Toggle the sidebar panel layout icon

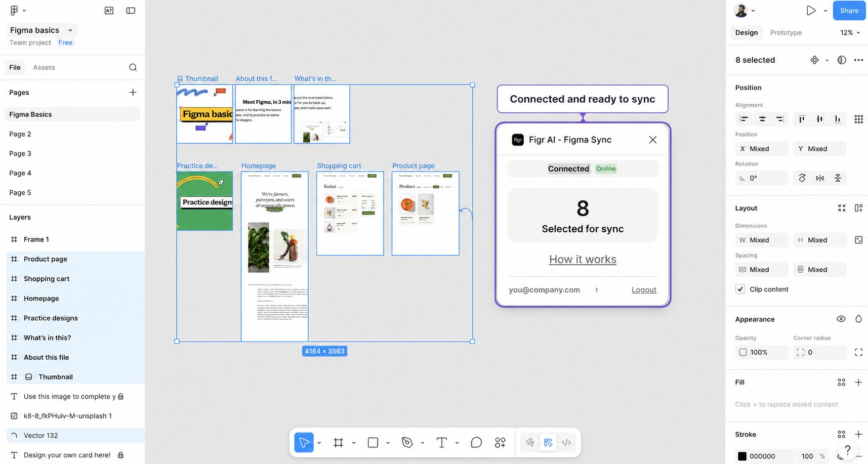[x=131, y=10]
